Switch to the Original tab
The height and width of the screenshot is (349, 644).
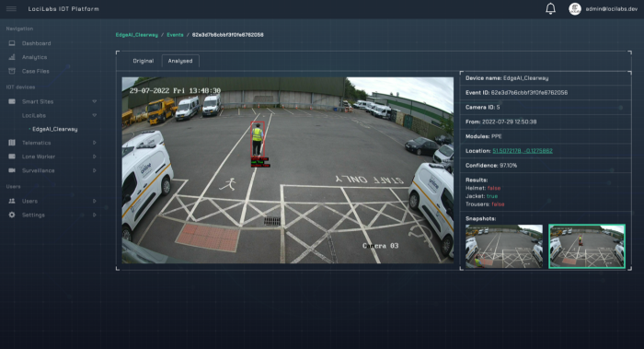pyautogui.click(x=143, y=61)
